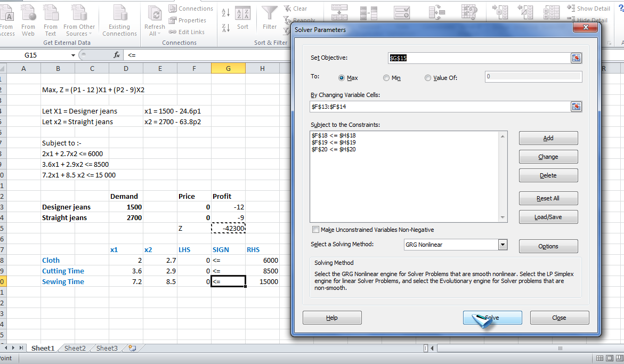This screenshot has height=364, width=624.
Task: Click the What-If Analysis icon
Action: (x=469, y=13)
